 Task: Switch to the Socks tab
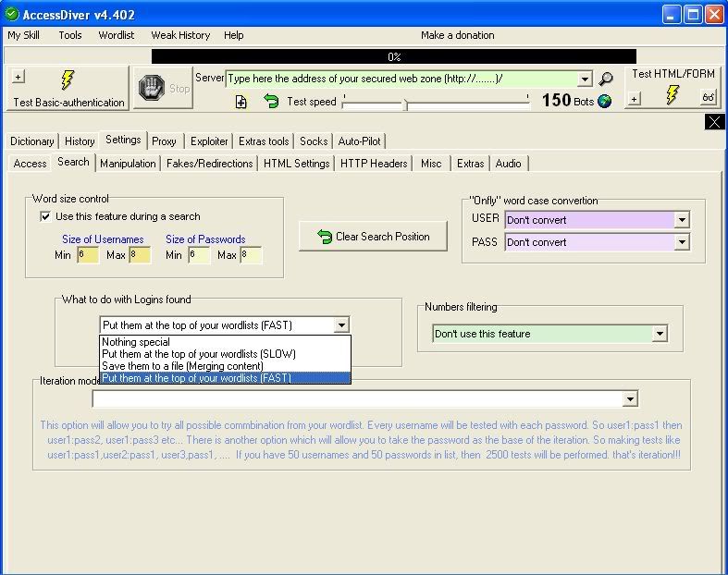point(314,141)
